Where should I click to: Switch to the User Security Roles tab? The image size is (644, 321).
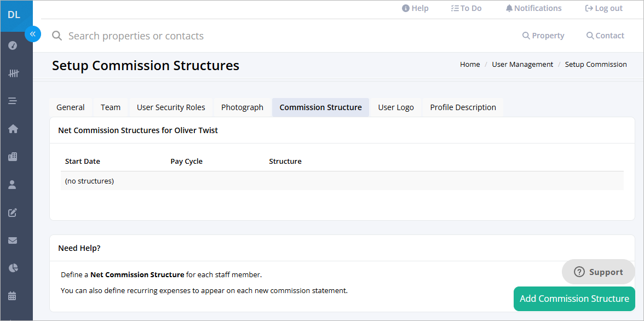pos(171,107)
